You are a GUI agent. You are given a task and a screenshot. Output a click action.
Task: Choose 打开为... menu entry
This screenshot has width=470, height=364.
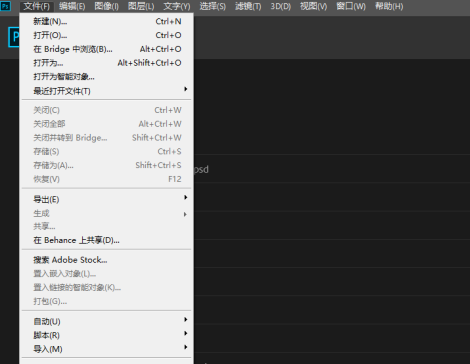(x=107, y=63)
